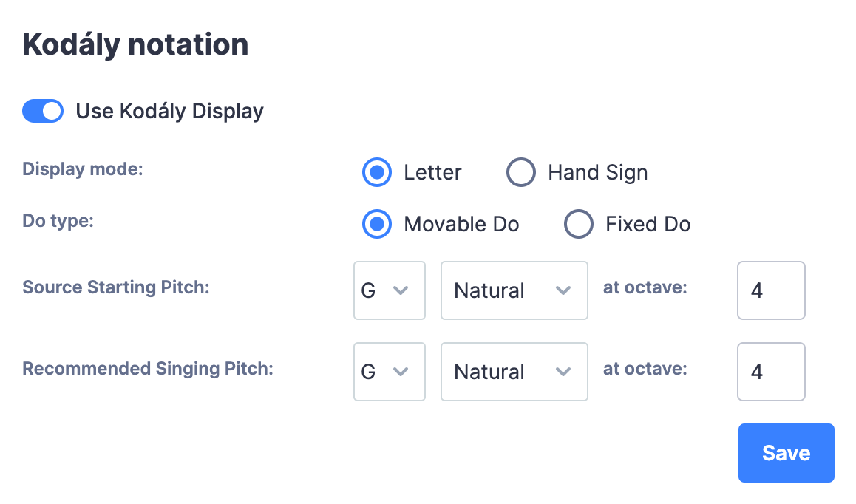Open Source Starting Pitch note G dropdown

(390, 290)
